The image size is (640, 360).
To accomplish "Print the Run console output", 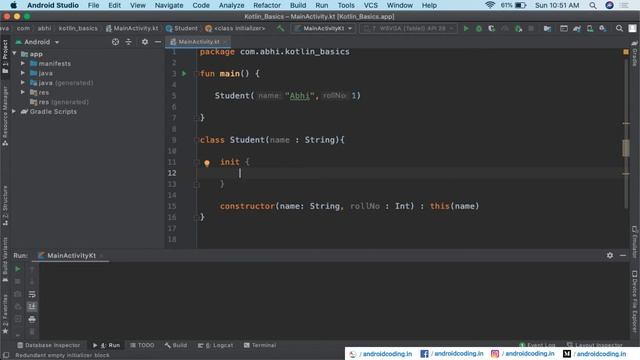I will pos(32,319).
